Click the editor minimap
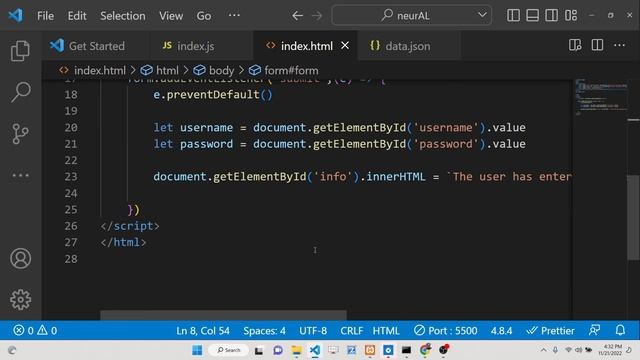Viewport: 640px width, 360px height. (600, 97)
